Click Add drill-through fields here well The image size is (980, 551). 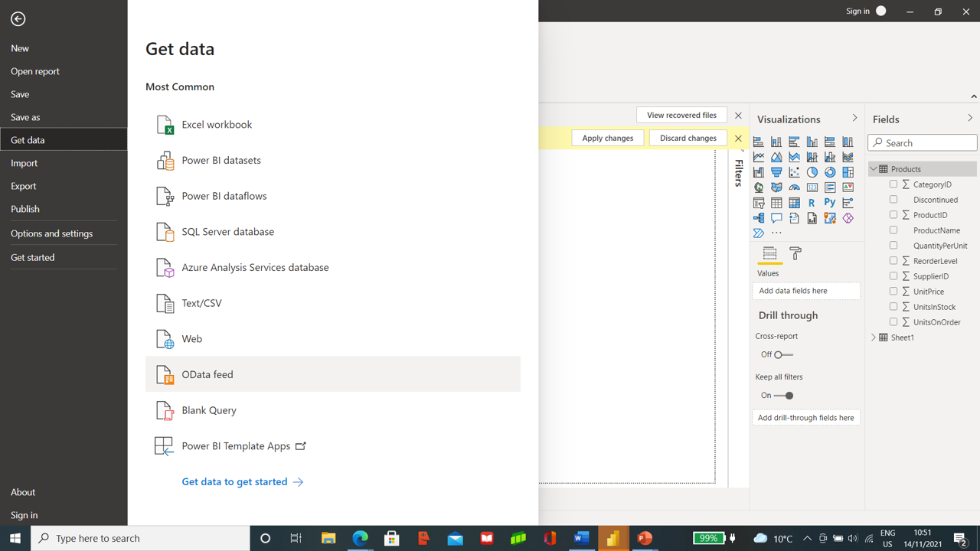[x=806, y=418]
